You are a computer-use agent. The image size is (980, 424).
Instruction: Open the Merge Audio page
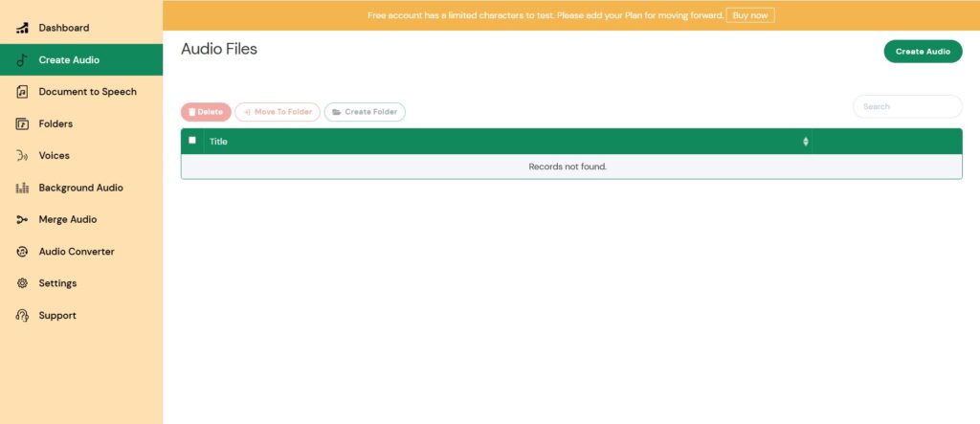(81, 219)
